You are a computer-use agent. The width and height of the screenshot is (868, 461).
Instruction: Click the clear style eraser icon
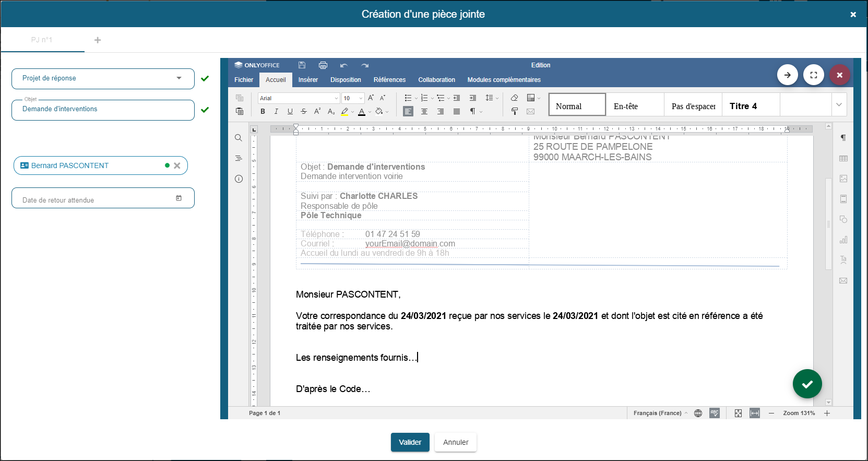[x=514, y=98]
